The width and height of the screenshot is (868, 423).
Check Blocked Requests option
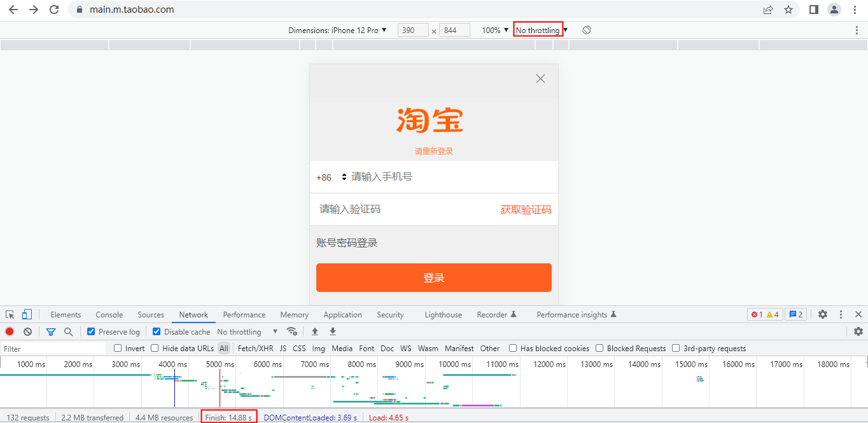click(x=599, y=349)
